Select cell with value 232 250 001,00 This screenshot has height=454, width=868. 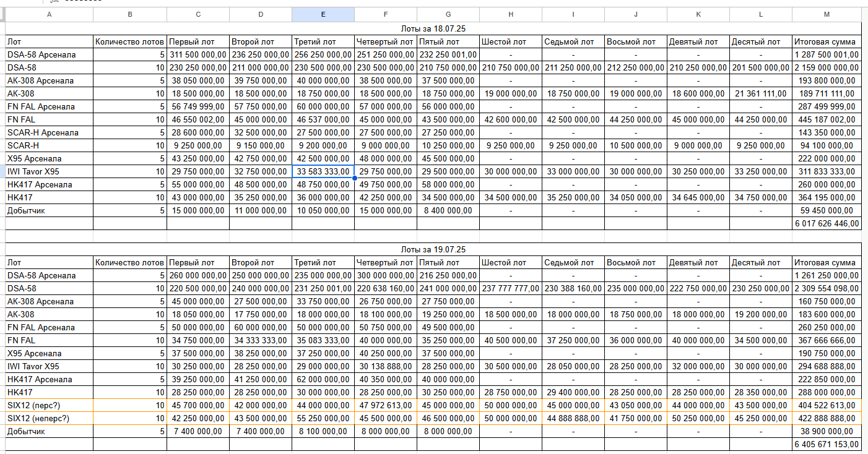click(448, 54)
